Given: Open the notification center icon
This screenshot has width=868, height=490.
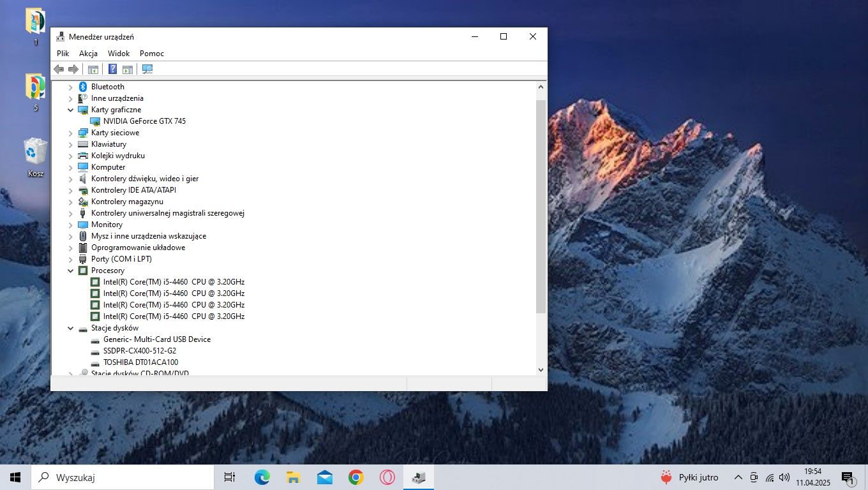Looking at the screenshot, I should 848,477.
